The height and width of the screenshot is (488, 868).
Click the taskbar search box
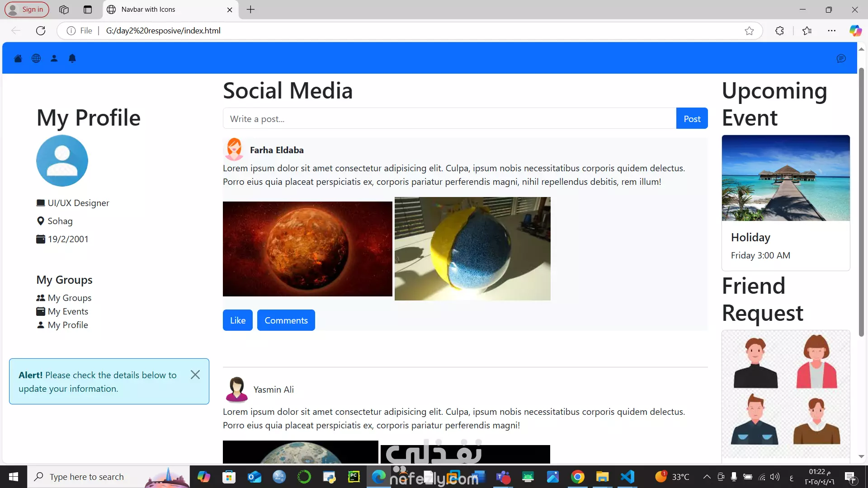coord(108,477)
